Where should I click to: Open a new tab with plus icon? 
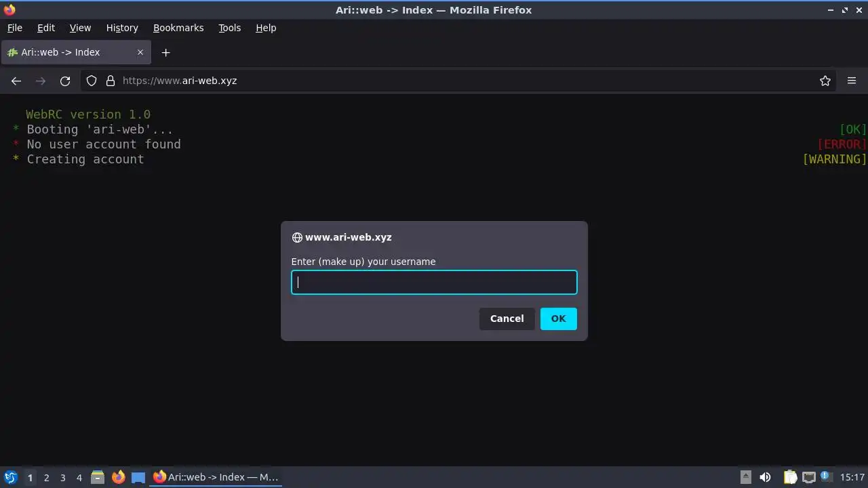[x=165, y=52]
